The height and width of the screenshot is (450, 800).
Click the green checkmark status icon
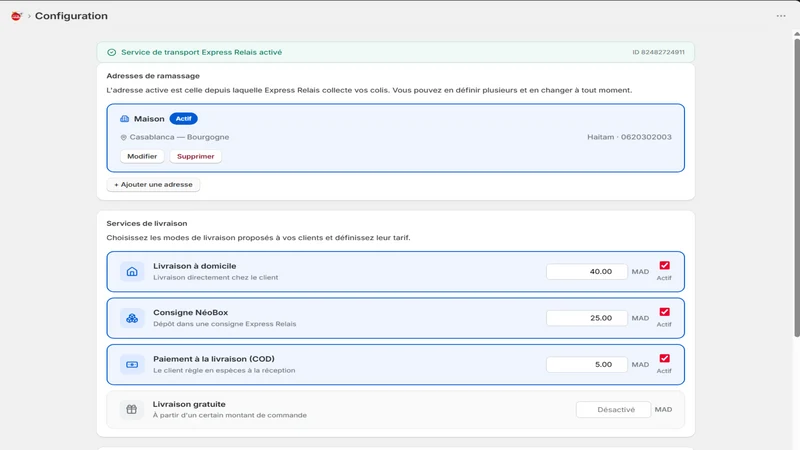(x=111, y=52)
